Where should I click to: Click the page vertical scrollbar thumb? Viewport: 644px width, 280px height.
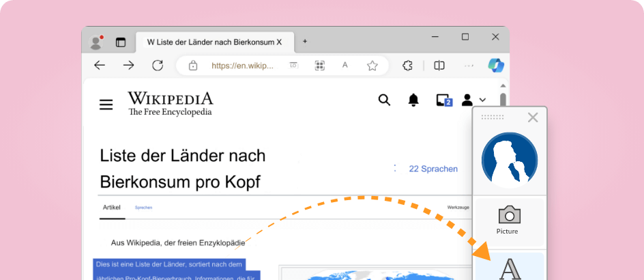tap(503, 100)
